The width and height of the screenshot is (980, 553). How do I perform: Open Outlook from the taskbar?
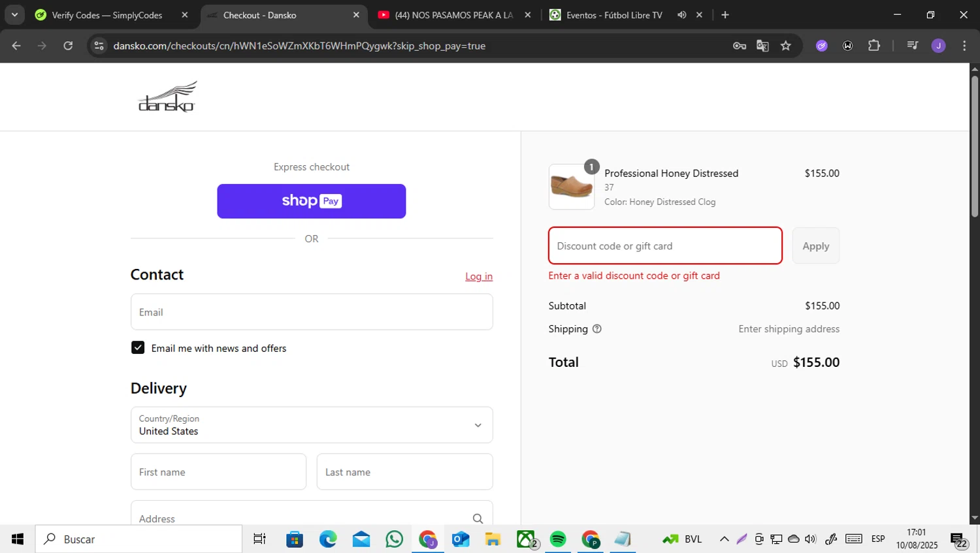pyautogui.click(x=461, y=539)
